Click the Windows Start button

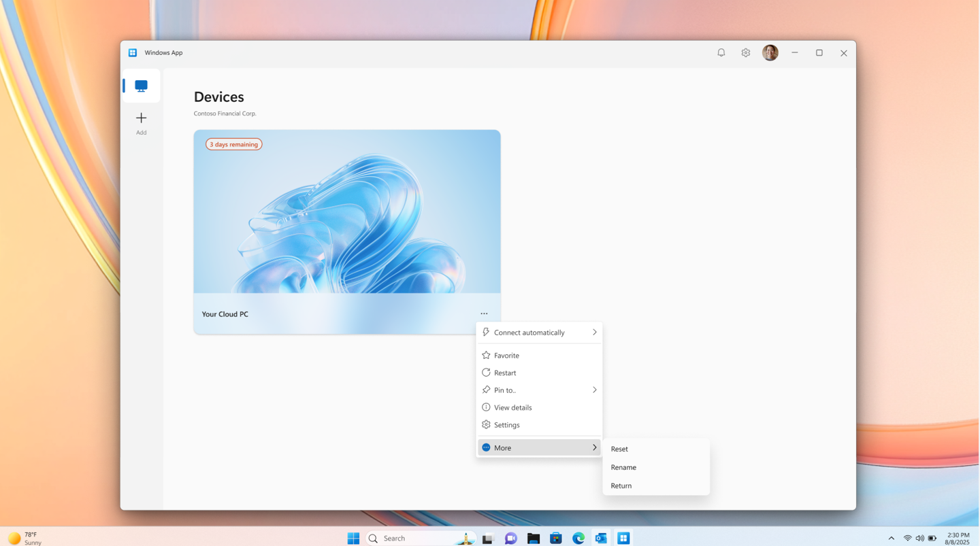[x=353, y=538]
